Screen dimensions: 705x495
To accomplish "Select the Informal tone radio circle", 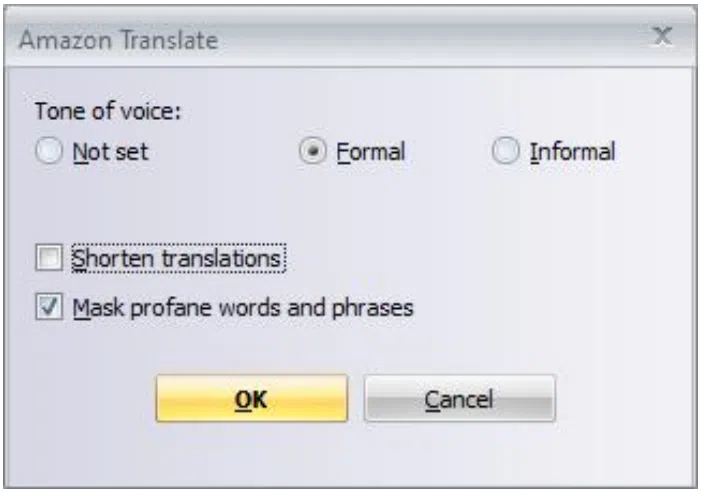I will 506,151.
